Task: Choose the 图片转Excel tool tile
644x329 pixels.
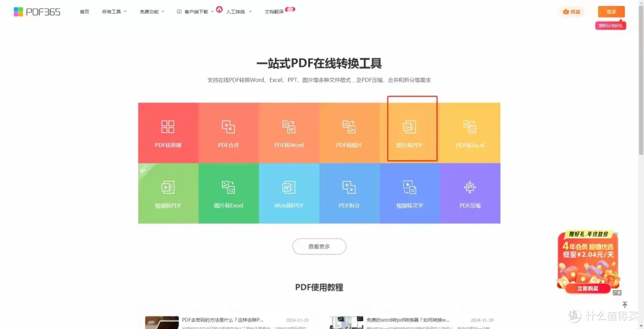Action: pos(229,194)
